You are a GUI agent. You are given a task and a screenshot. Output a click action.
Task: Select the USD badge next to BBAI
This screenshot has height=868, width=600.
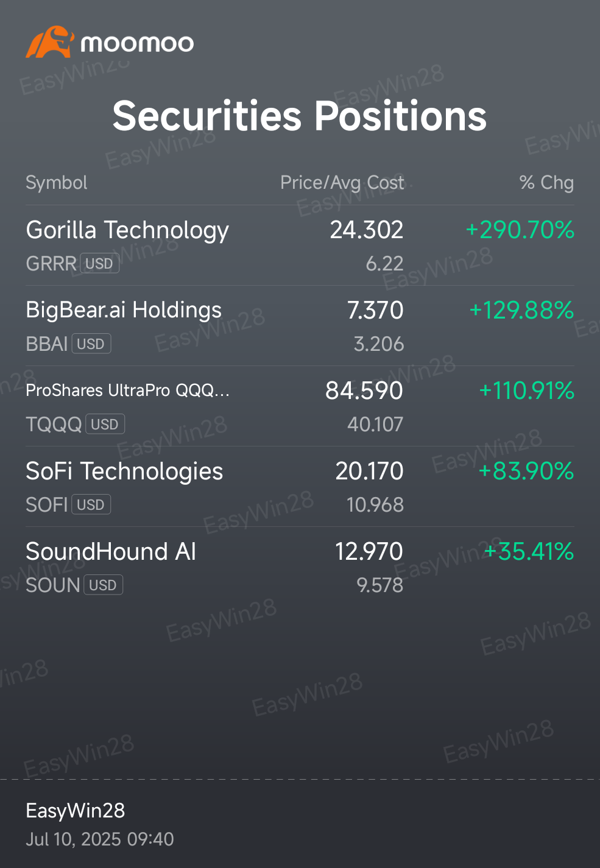(91, 344)
